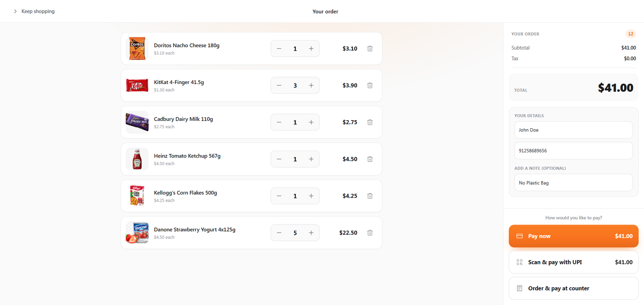Increase Danone Strawberry Yogurt quantity
Image resolution: width=644 pixels, height=305 pixels.
tap(311, 233)
